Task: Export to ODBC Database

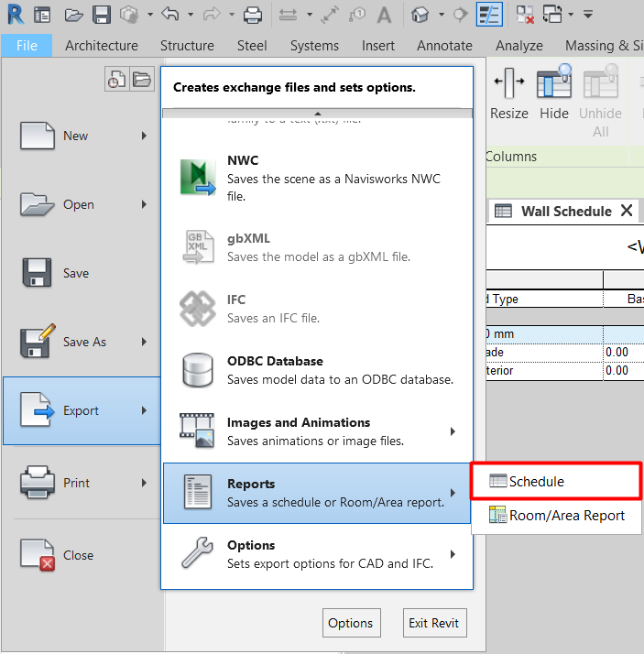Action: [317, 370]
